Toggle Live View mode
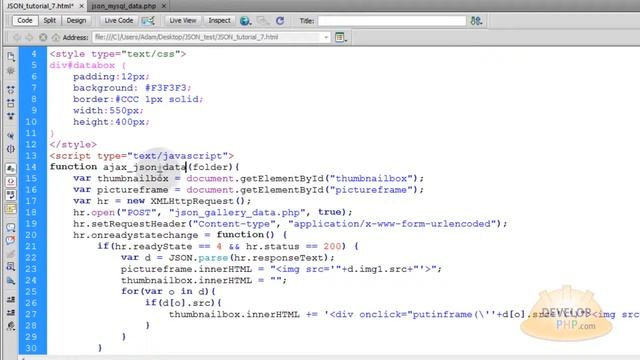 tap(182, 20)
